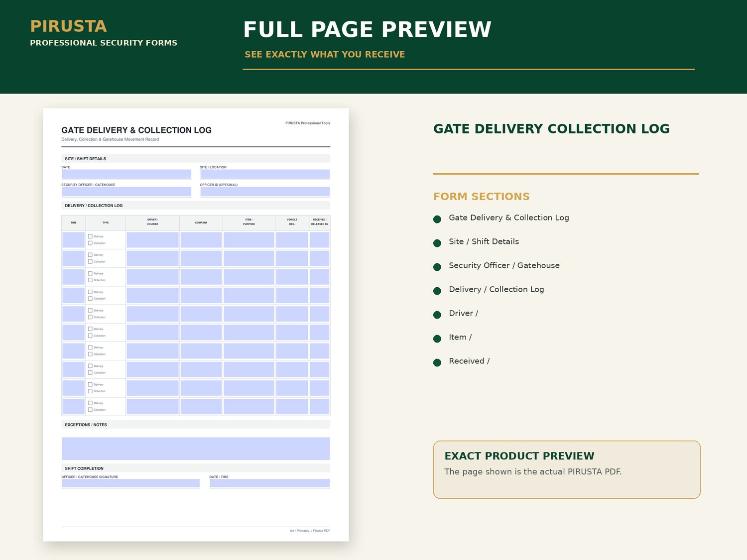
Task: Click the PROFESSIONAL SECURITY FORMS tagline
Action: click(x=104, y=43)
